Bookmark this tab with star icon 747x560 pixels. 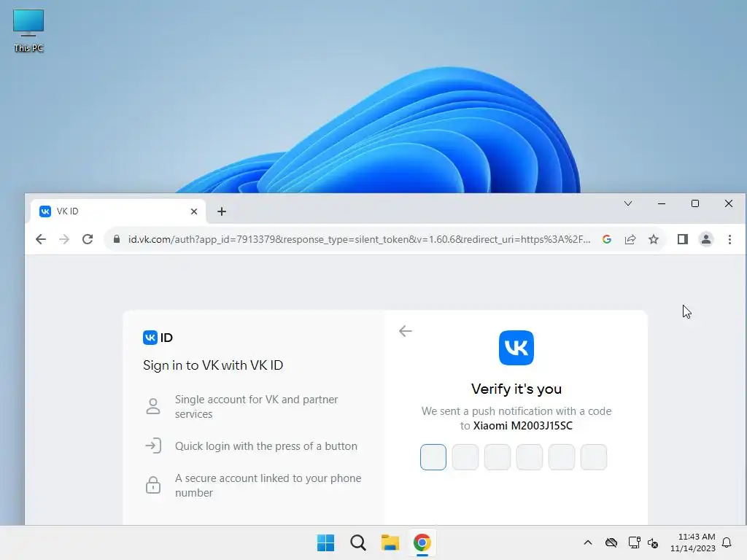pyautogui.click(x=654, y=239)
